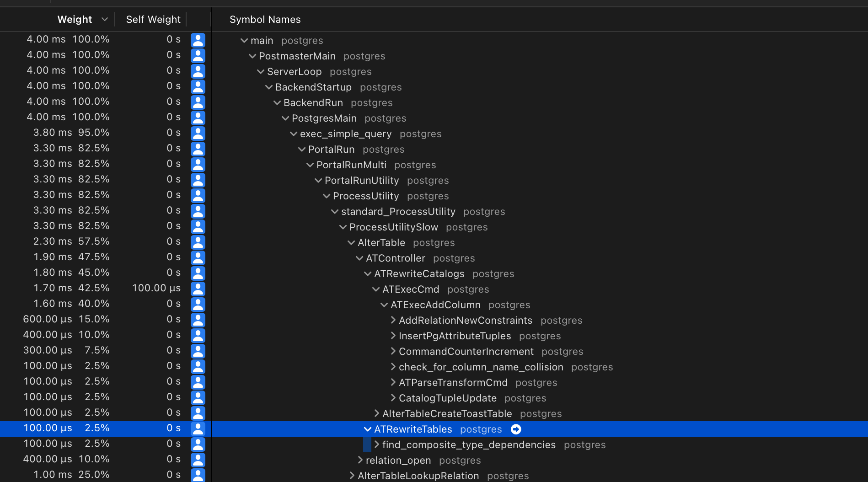Click the Self Weight column header

[x=153, y=19]
